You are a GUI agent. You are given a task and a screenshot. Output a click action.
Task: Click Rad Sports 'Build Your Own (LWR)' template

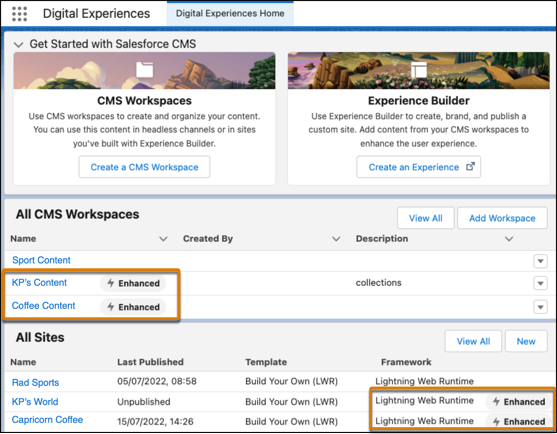(291, 381)
